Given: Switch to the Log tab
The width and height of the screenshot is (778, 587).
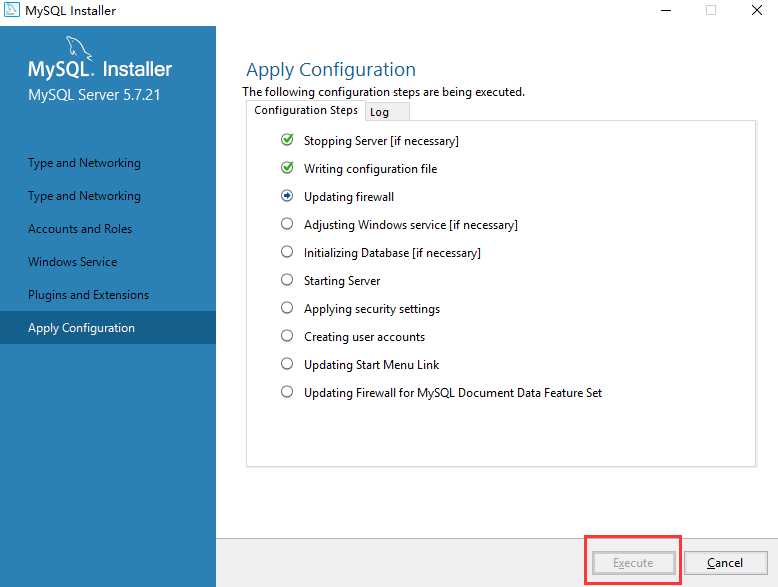Looking at the screenshot, I should tap(388, 112).
